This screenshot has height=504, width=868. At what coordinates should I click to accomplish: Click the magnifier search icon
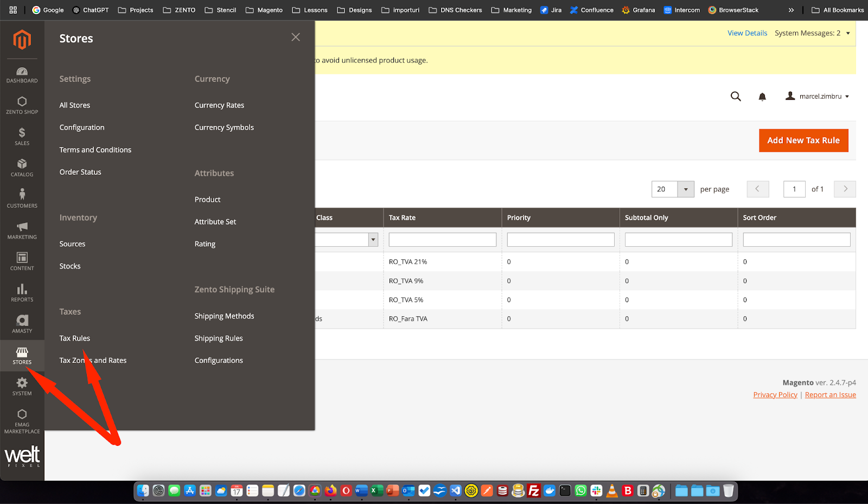pos(736,97)
